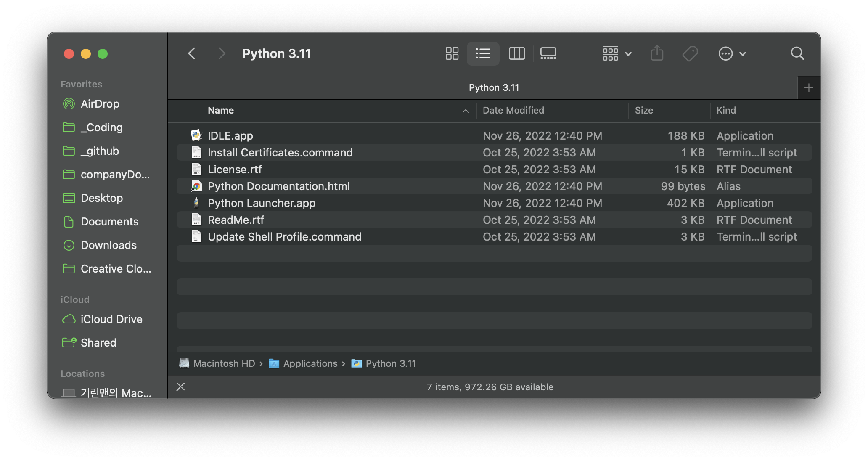Click the Edit Tags icon

690,53
